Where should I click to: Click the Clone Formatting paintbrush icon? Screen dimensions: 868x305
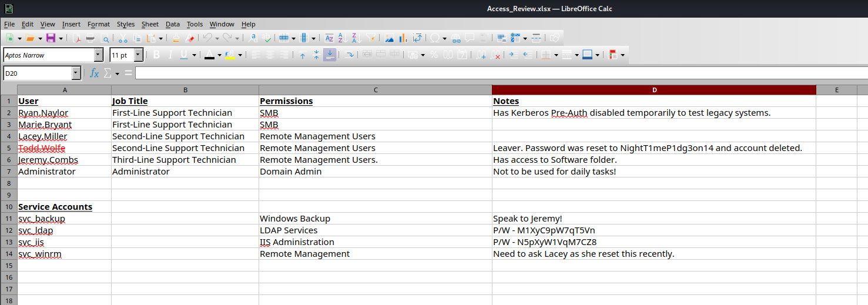[176, 38]
